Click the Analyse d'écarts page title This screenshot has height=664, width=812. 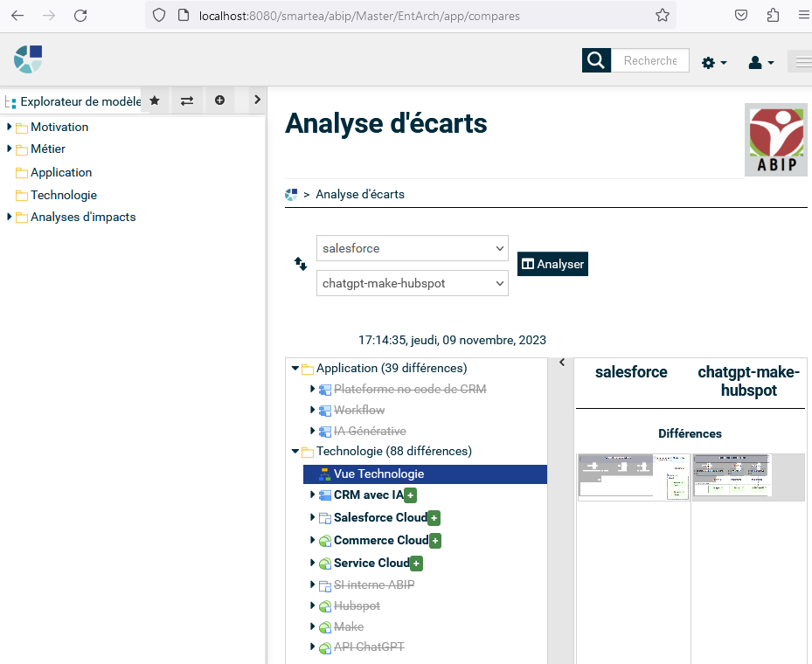coord(385,124)
